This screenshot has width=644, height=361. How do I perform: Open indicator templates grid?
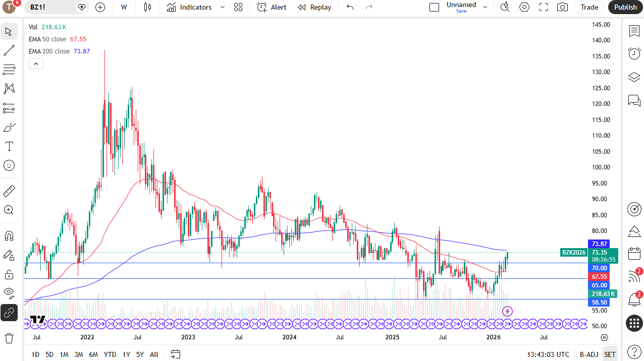(x=238, y=7)
